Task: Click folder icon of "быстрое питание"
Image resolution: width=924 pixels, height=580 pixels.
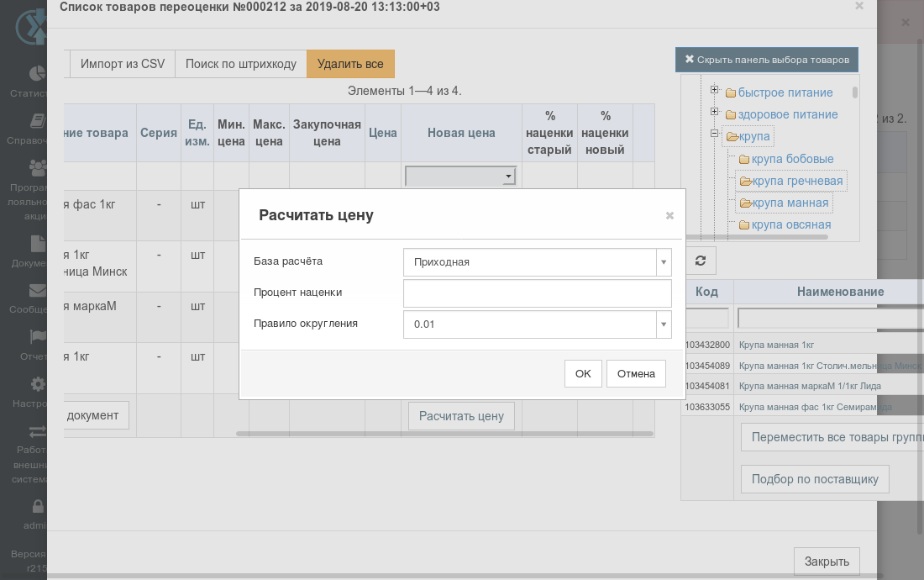Action: 731,93
